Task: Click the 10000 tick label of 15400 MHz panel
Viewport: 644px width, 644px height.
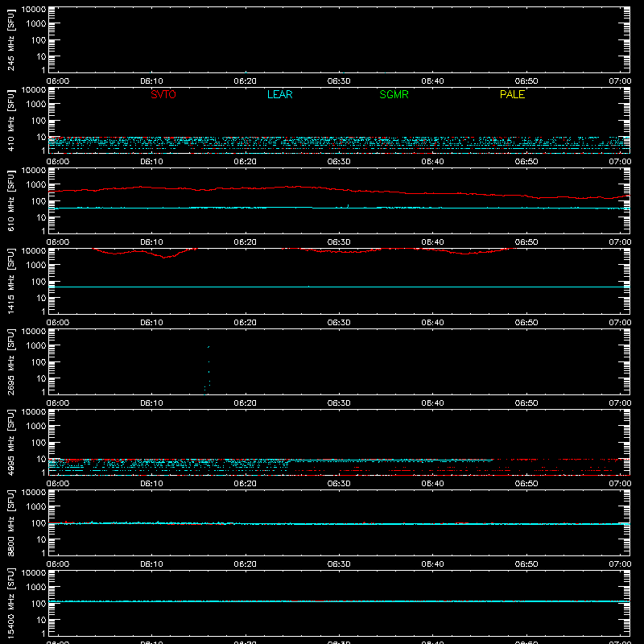Action: [34, 573]
